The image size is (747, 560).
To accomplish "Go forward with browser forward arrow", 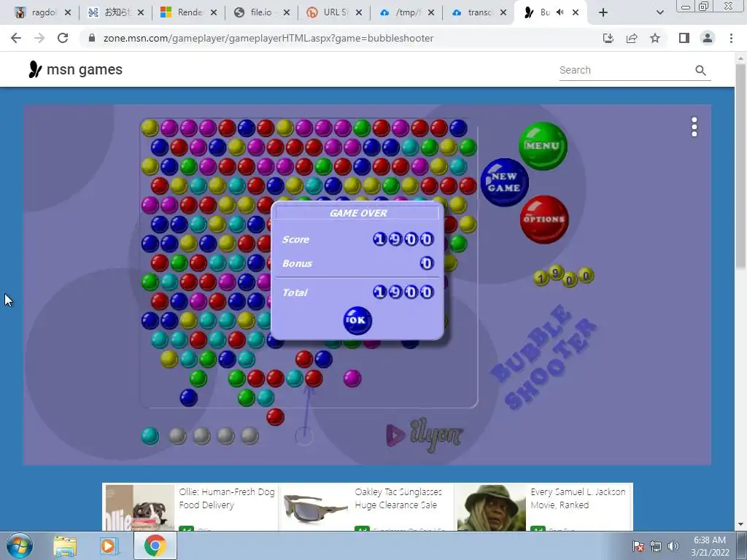I will (x=39, y=38).
